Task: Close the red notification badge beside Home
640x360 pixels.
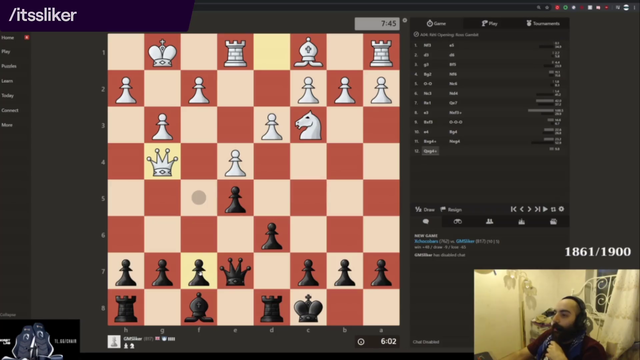Action: point(27,37)
